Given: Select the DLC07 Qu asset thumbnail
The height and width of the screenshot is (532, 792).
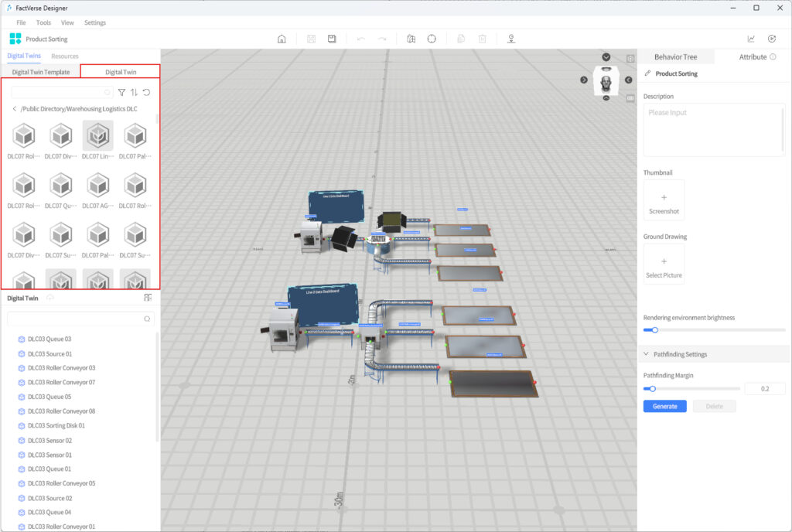Looking at the screenshot, I should click(x=61, y=186).
